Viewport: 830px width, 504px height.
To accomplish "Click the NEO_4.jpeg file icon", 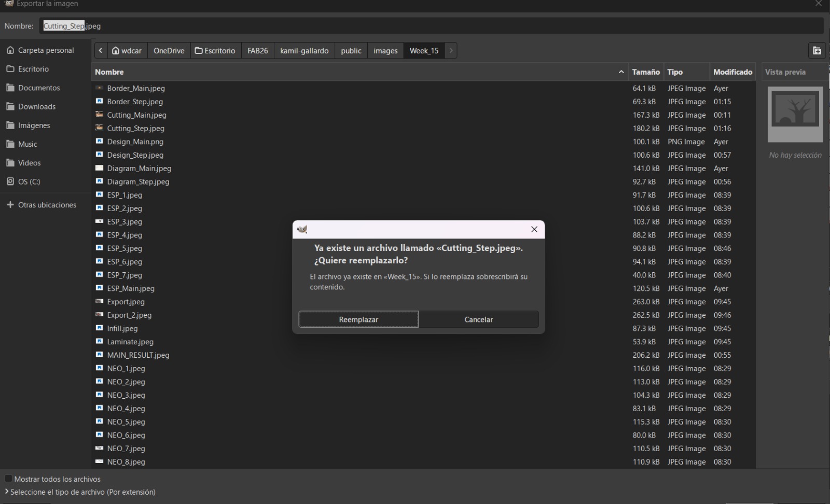I will pos(100,408).
